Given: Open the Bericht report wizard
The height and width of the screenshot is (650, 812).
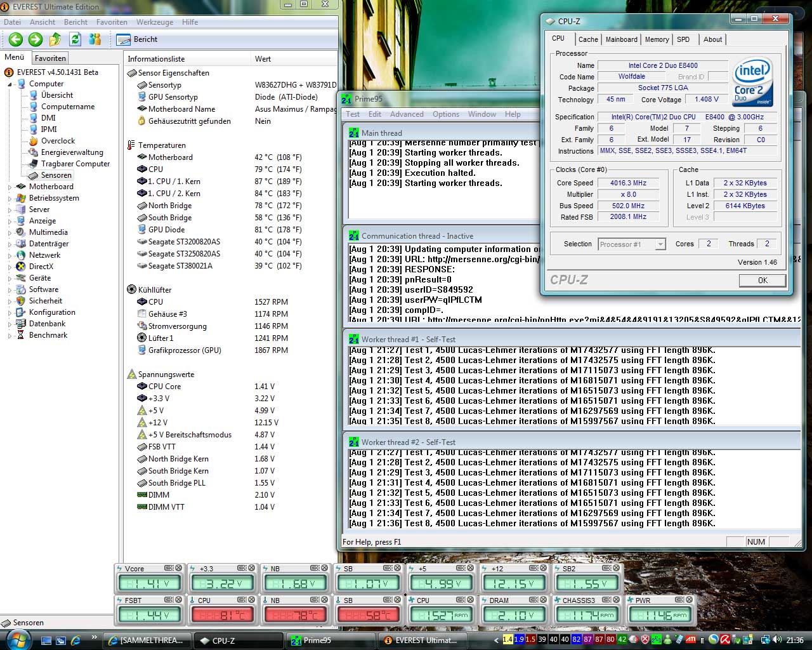Looking at the screenshot, I should click(x=137, y=39).
